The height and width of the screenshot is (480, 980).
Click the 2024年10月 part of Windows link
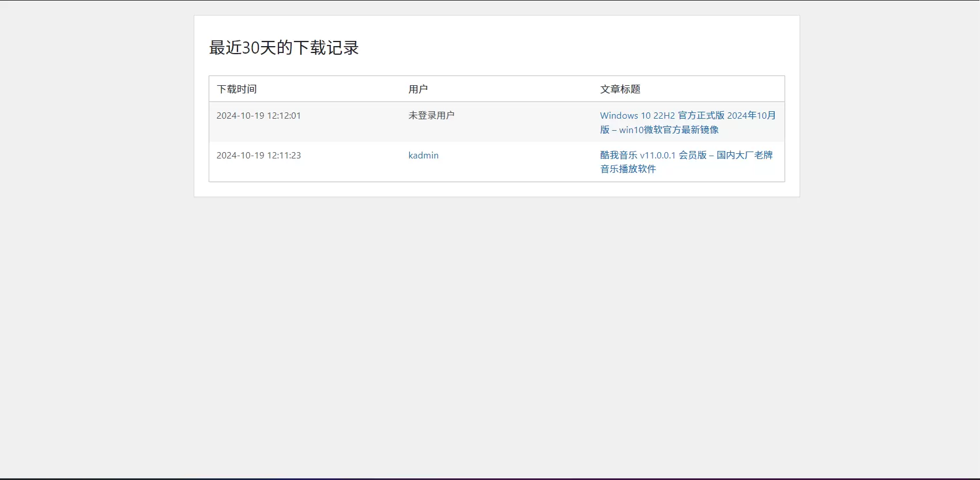(x=751, y=115)
